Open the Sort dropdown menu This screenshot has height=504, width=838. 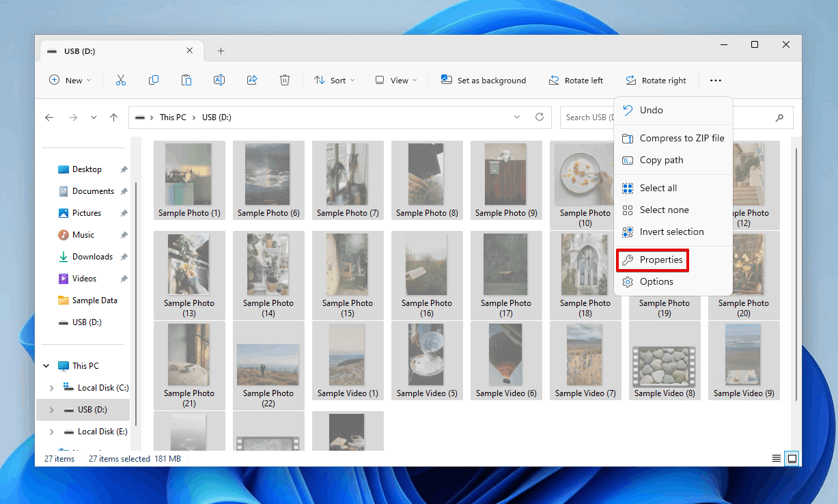point(335,81)
